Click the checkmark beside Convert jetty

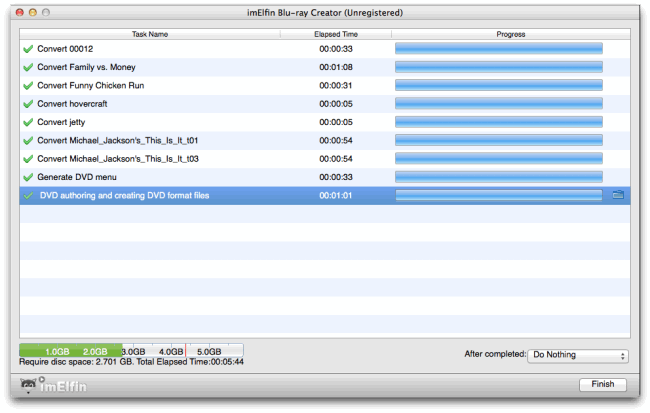tap(28, 122)
